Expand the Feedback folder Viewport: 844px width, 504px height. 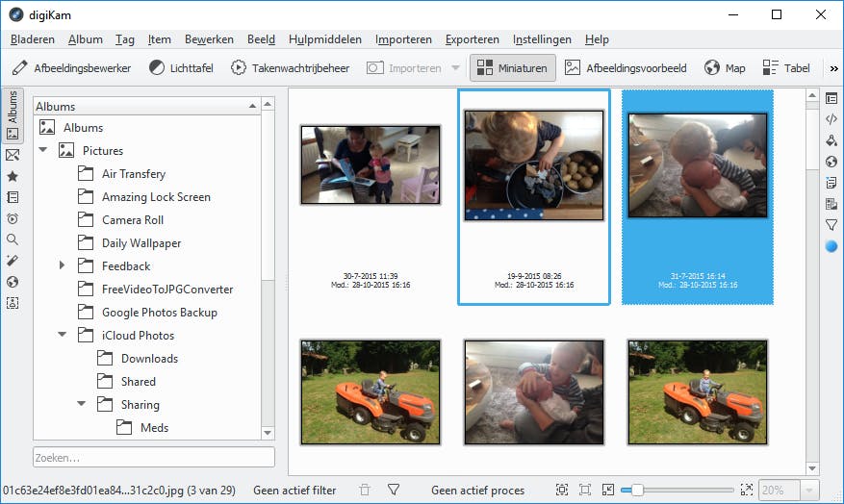point(62,265)
